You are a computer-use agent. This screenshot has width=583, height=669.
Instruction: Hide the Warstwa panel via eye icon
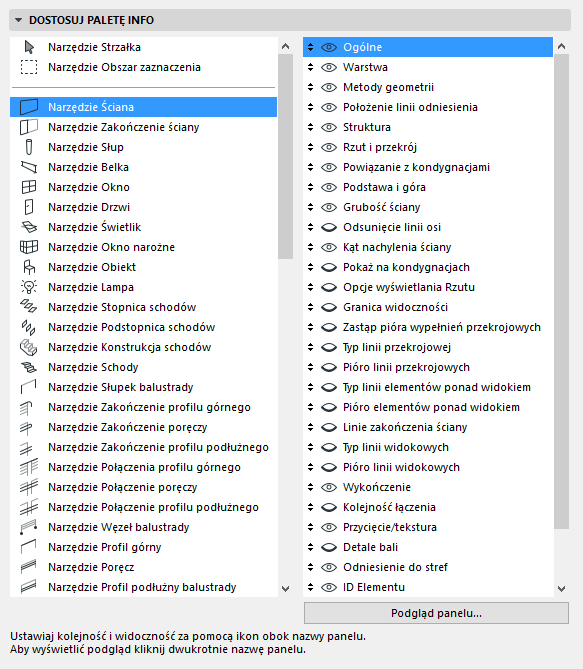(329, 67)
